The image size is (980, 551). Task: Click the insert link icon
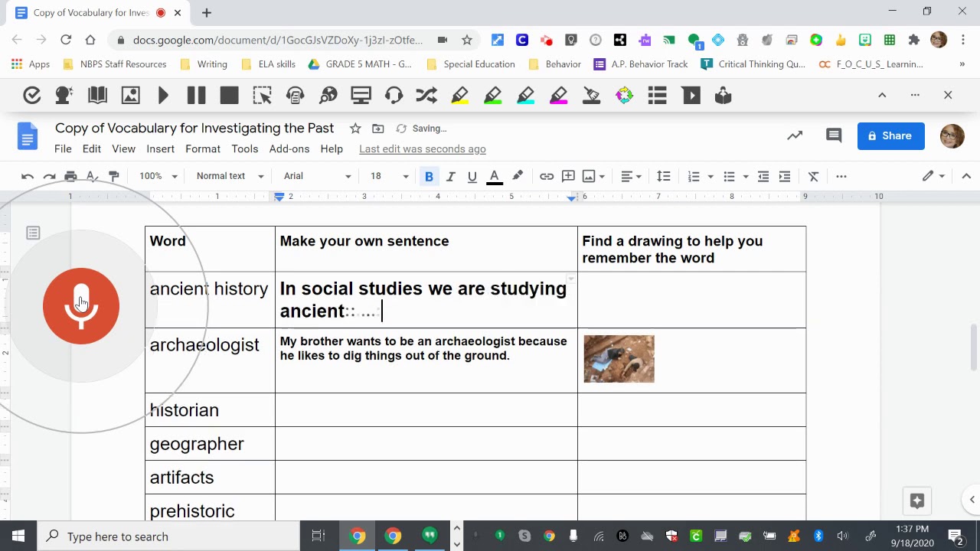(546, 176)
